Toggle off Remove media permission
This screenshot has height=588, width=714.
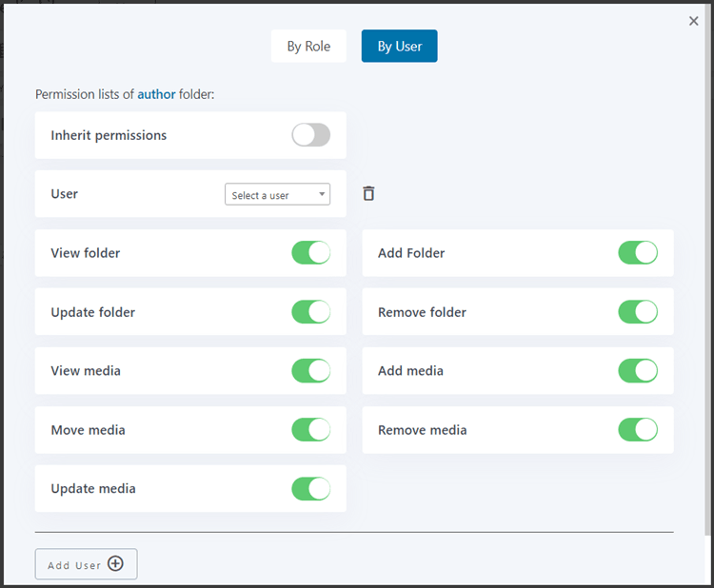click(x=638, y=430)
